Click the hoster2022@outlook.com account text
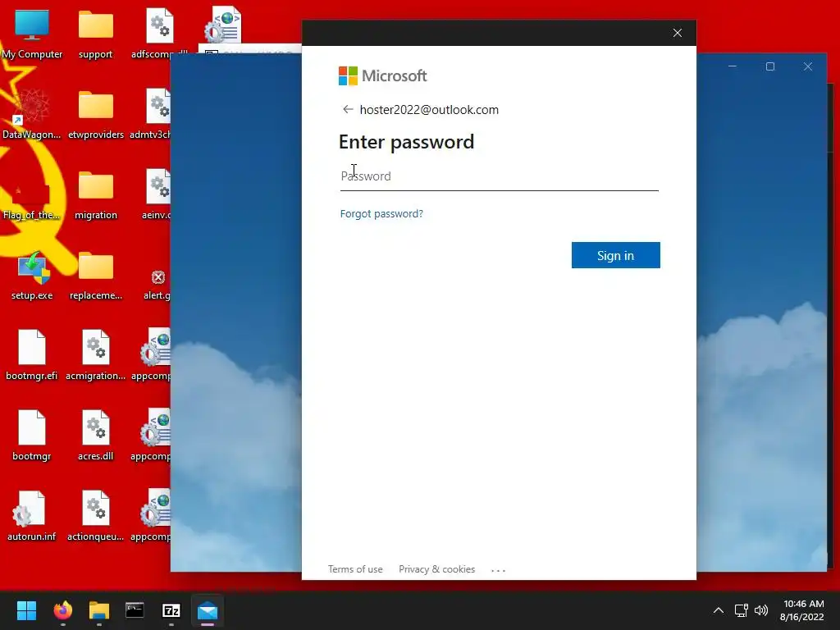The image size is (840, 630). 429,110
